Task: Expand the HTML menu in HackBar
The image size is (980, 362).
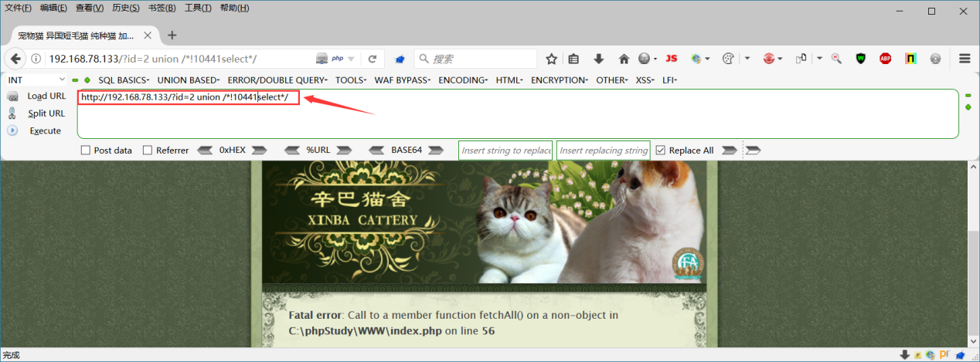Action: (509, 80)
